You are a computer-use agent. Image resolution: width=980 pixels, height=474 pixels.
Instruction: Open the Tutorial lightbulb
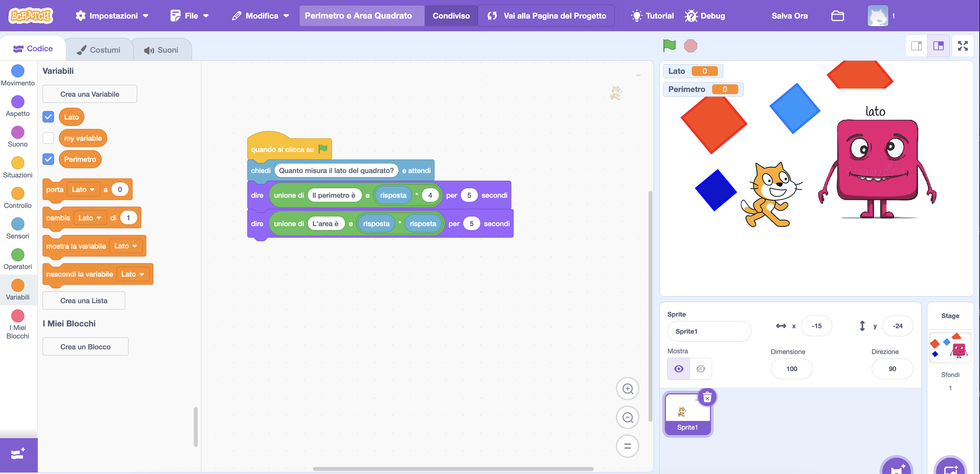[652, 16]
